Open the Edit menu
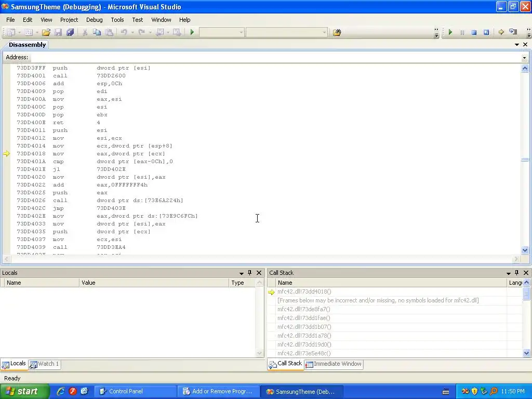The image size is (532, 399). click(28, 20)
